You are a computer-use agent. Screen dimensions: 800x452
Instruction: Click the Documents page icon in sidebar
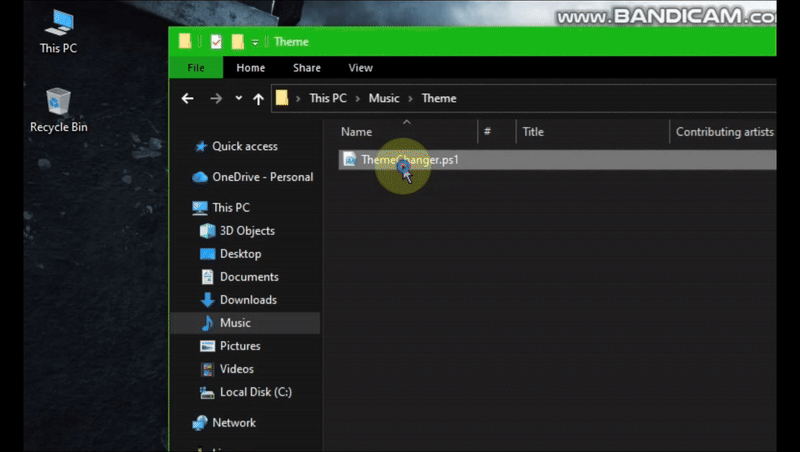[x=207, y=277]
